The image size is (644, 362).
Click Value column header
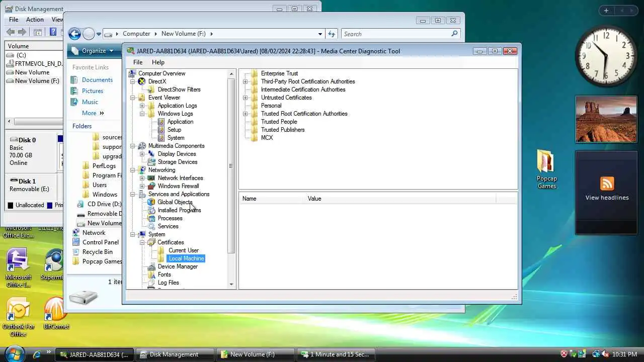pos(400,199)
